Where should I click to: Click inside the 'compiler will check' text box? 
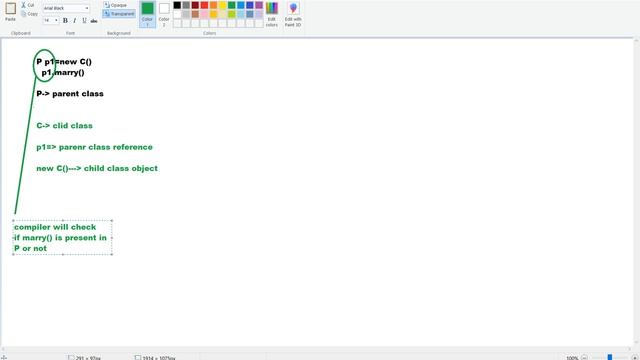[62, 238]
